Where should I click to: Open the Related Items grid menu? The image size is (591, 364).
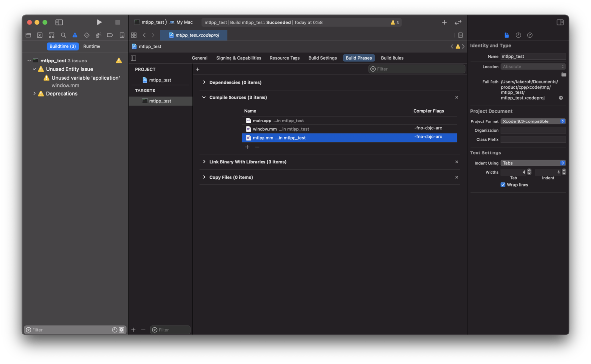[x=134, y=35]
